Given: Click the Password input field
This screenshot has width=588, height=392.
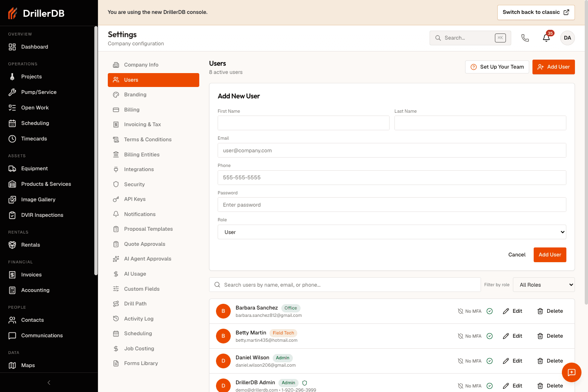Looking at the screenshot, I should (392, 205).
